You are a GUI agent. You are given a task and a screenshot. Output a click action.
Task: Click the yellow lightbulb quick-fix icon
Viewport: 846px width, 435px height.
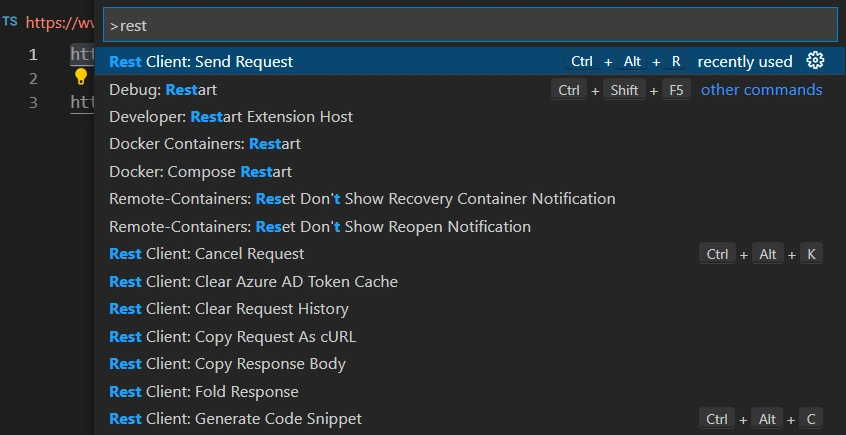click(80, 77)
